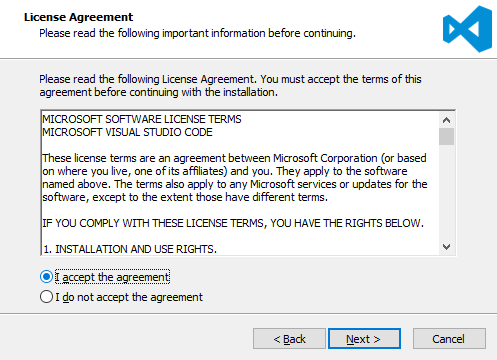
Task: Click the license scrollbar up arrow
Action: (x=446, y=120)
